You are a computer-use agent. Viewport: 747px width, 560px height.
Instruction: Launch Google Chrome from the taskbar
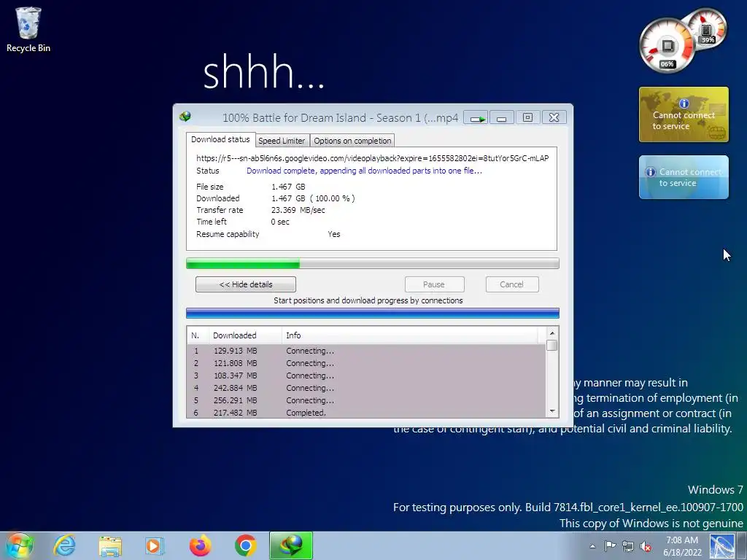click(245, 545)
